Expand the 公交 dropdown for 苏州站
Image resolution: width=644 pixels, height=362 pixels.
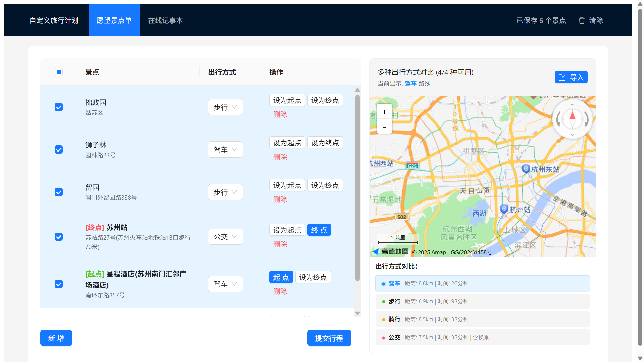tap(225, 237)
